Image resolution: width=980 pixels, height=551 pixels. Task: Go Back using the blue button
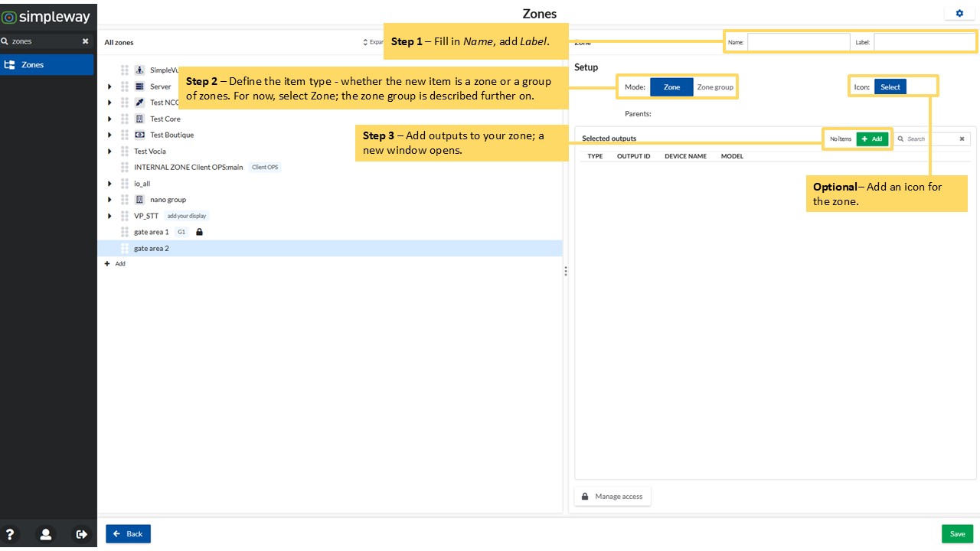point(128,533)
